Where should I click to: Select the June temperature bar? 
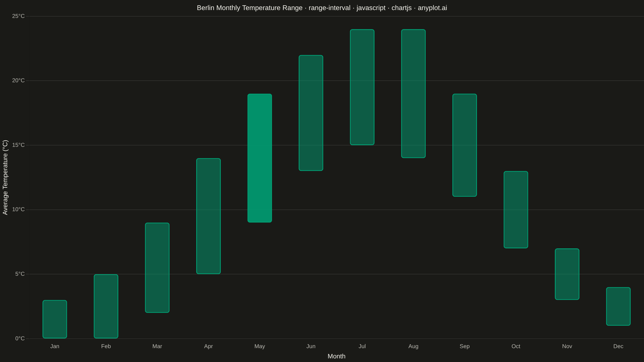(x=311, y=113)
